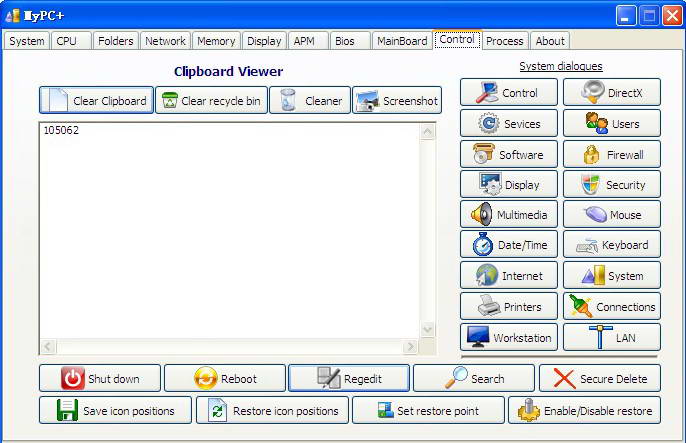Select the Process tab
Viewport: 686px width, 443px height.
(x=505, y=41)
